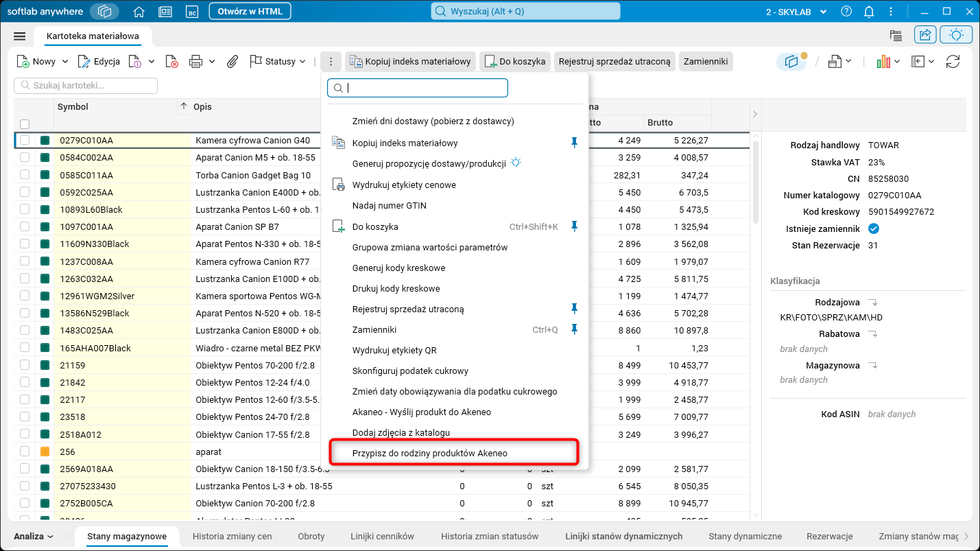Click the BC icon in the title bar
980x551 pixels.
192,12
